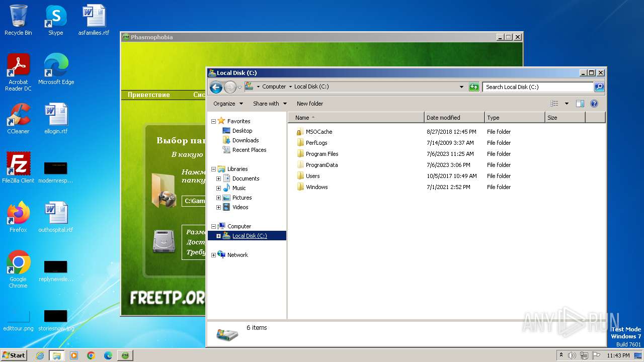
Task: Click the change view icon
Action: click(x=554, y=104)
